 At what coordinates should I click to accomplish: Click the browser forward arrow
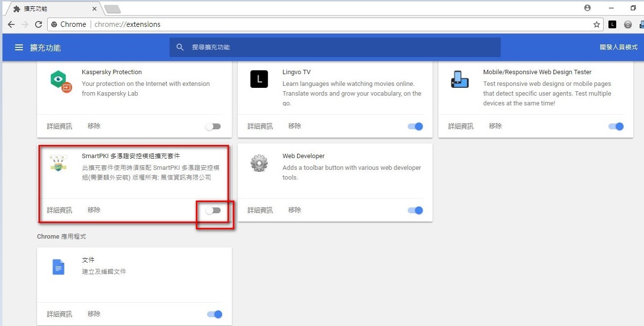25,24
